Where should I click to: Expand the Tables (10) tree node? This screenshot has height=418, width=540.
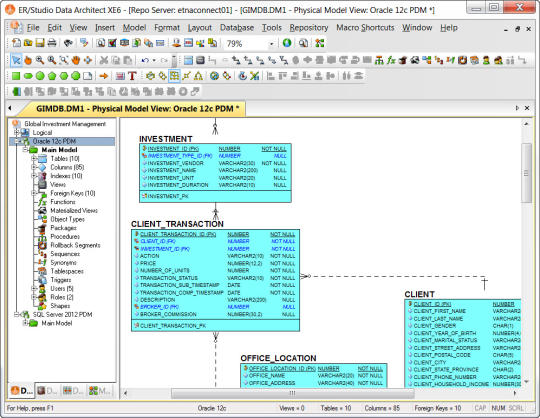pos(34,158)
